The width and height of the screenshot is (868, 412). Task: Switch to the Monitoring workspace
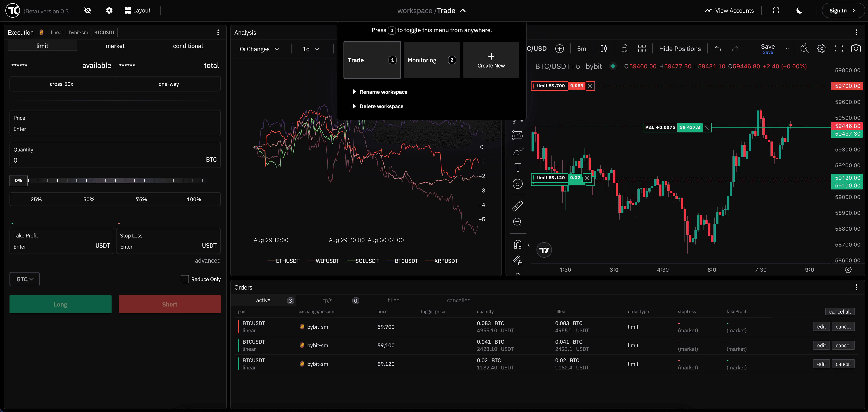431,60
